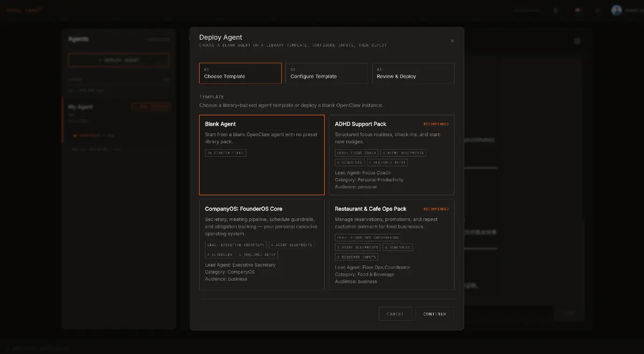Image resolution: width=644 pixels, height=354 pixels.
Task: Close the Deploy Agent dialog
Action: click(452, 41)
